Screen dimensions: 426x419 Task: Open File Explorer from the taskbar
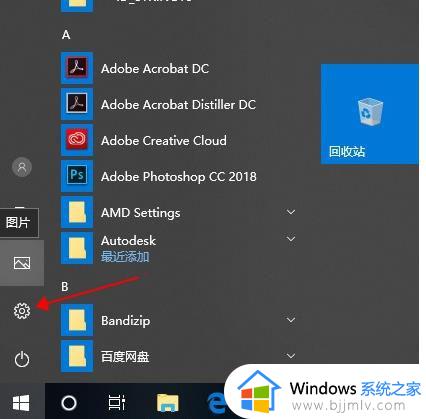click(x=168, y=403)
